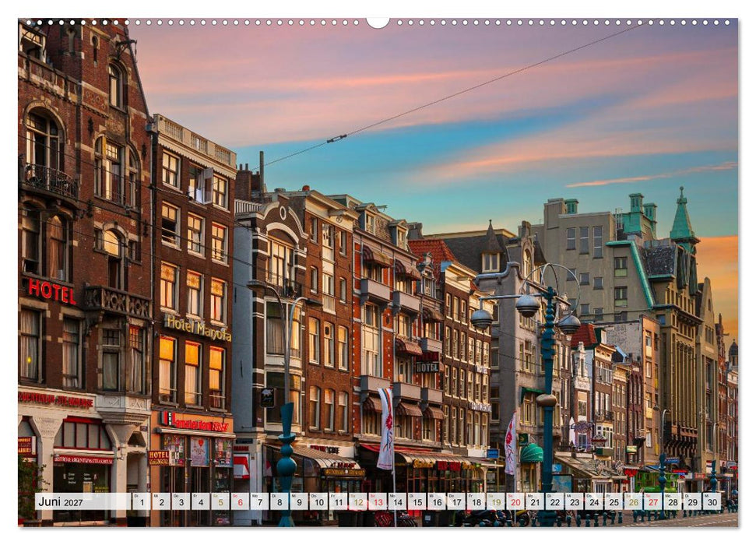Click date cell 23
The width and height of the screenshot is (756, 545).
point(575,501)
